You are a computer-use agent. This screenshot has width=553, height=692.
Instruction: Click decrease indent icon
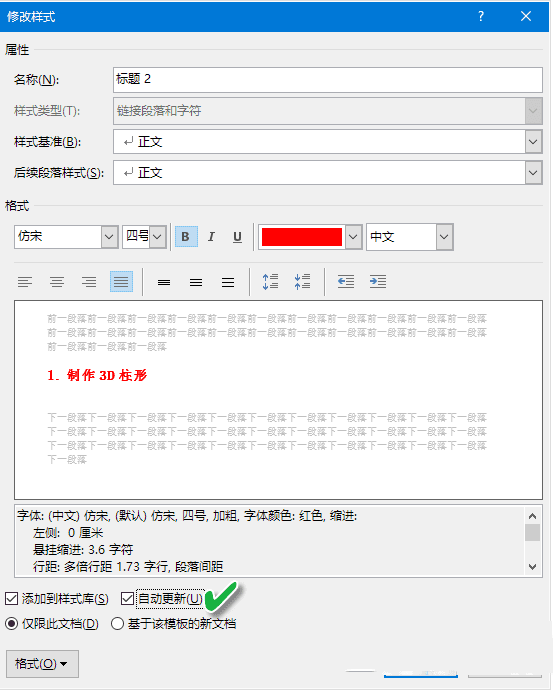tap(346, 282)
